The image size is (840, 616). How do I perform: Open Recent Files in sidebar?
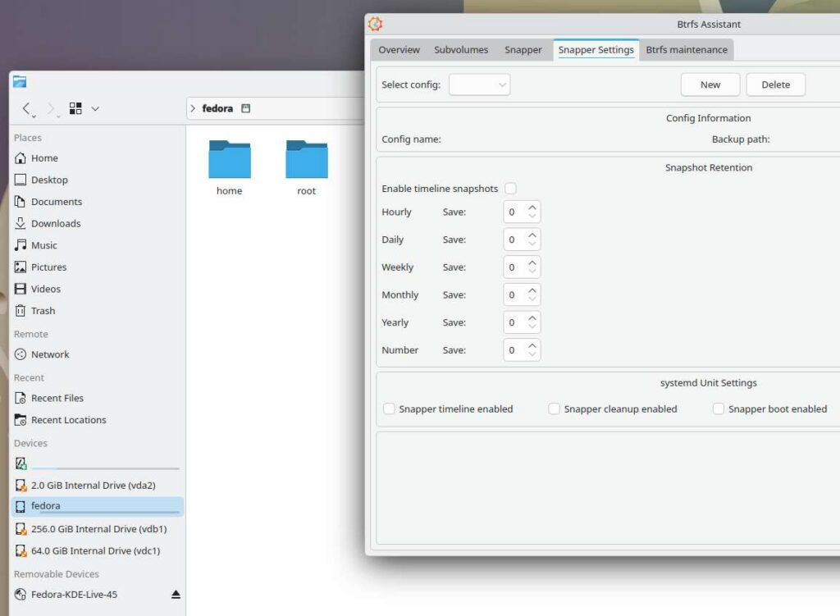(97, 398)
